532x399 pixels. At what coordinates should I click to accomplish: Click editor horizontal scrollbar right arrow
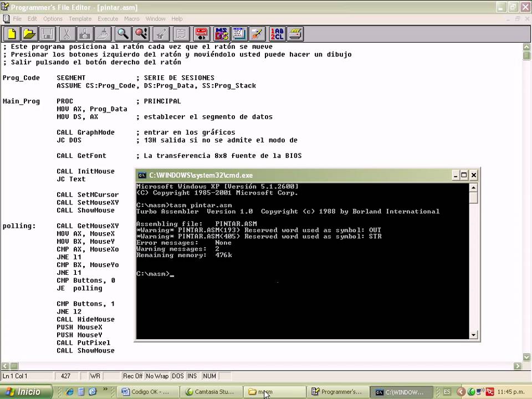pos(518,366)
